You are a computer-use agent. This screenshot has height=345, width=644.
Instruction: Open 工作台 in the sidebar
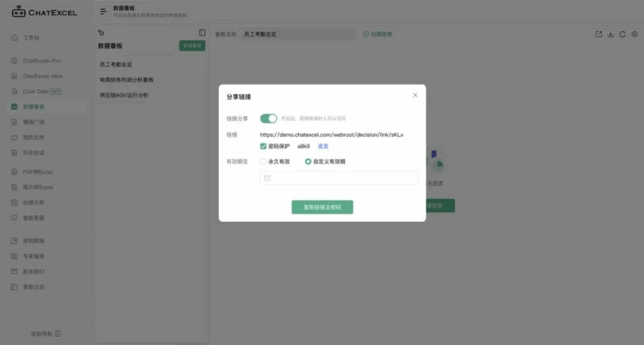click(x=31, y=38)
